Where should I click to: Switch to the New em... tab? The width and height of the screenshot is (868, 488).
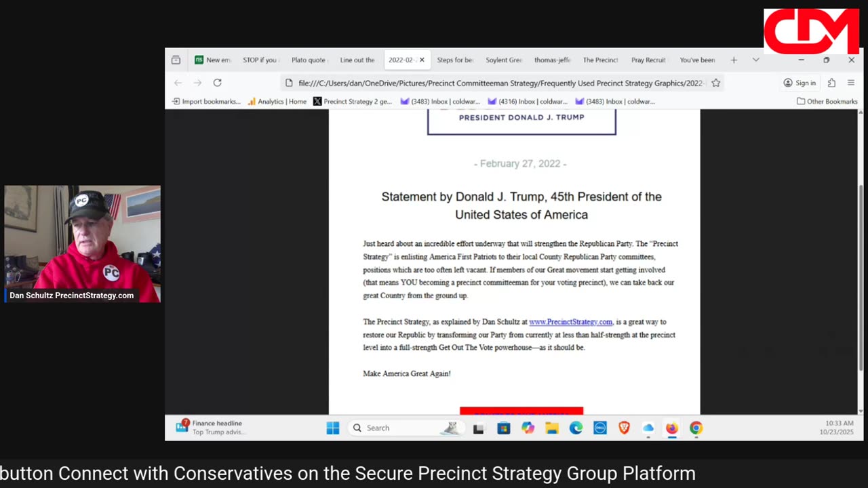(x=213, y=60)
